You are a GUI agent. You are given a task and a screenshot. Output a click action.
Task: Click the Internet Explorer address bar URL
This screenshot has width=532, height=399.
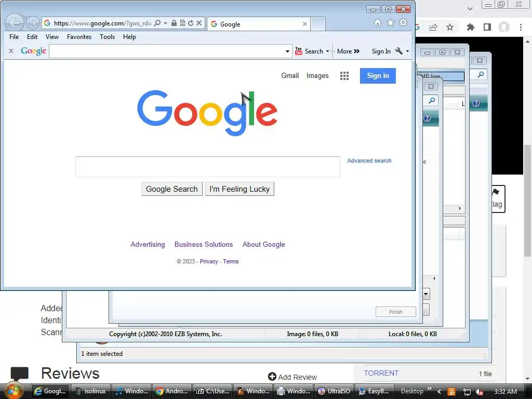click(x=102, y=23)
